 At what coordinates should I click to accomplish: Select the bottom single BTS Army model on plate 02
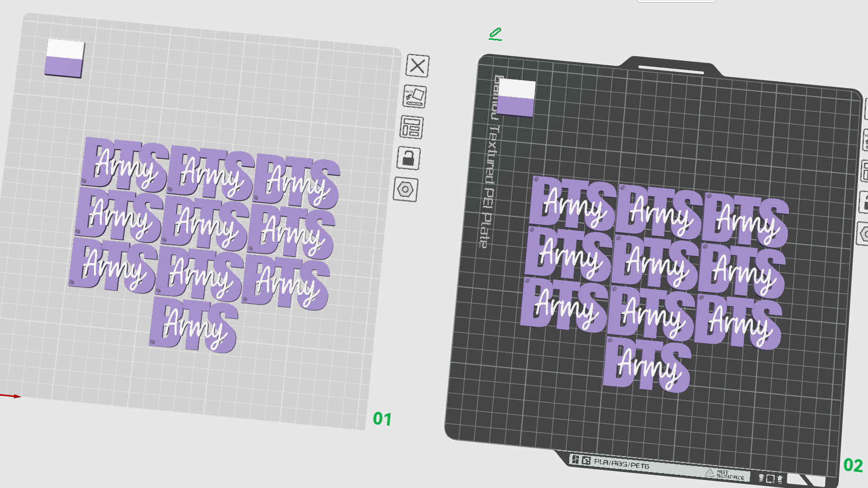(x=647, y=365)
